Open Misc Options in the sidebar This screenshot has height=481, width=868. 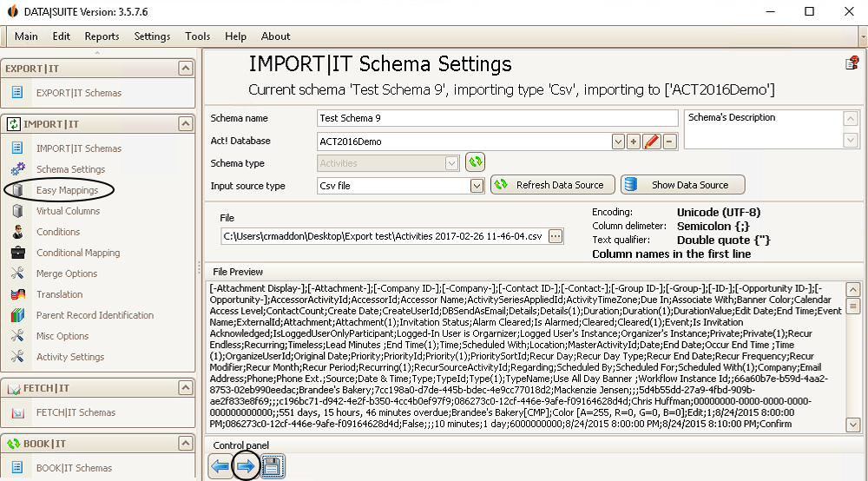[62, 336]
